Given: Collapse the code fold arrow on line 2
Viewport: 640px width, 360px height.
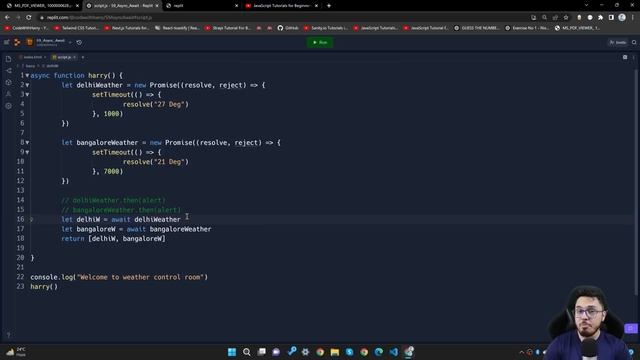Looking at the screenshot, I should [x=27, y=85].
